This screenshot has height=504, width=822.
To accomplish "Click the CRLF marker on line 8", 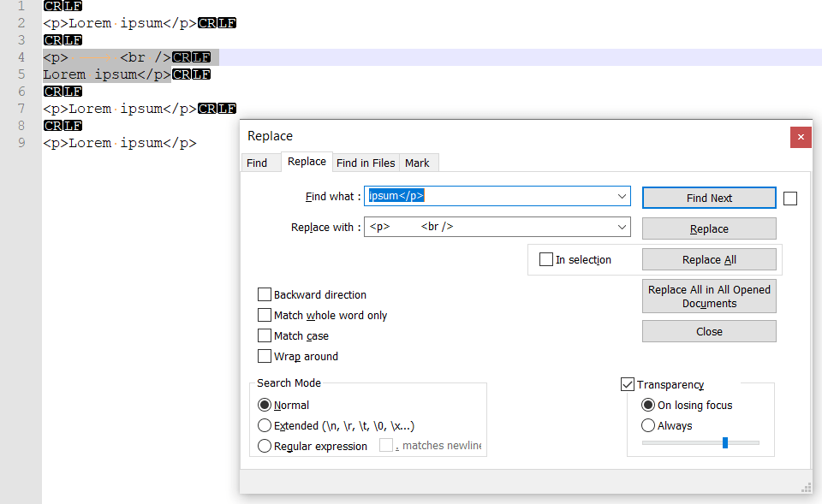I will coord(61,125).
